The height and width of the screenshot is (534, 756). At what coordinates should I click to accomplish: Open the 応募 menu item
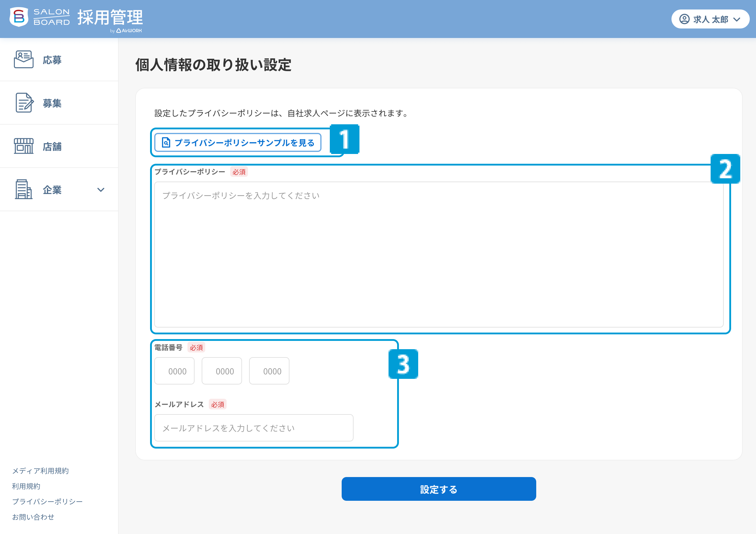point(59,60)
